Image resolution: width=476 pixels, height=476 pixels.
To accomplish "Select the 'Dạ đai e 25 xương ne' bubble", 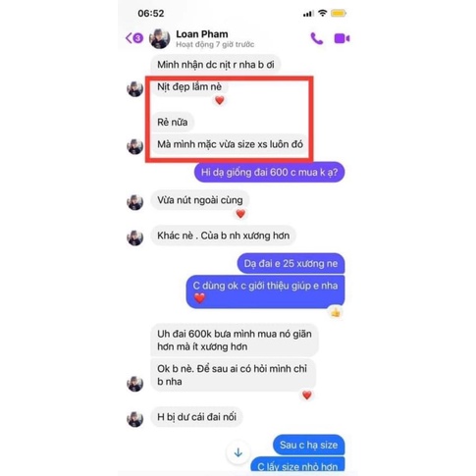I will (291, 264).
